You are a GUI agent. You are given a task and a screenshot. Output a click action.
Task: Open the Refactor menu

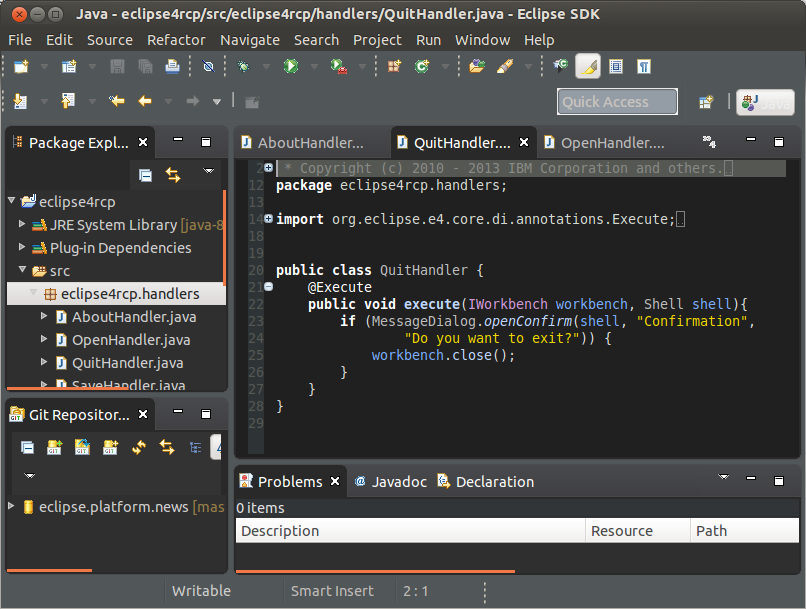click(x=176, y=40)
